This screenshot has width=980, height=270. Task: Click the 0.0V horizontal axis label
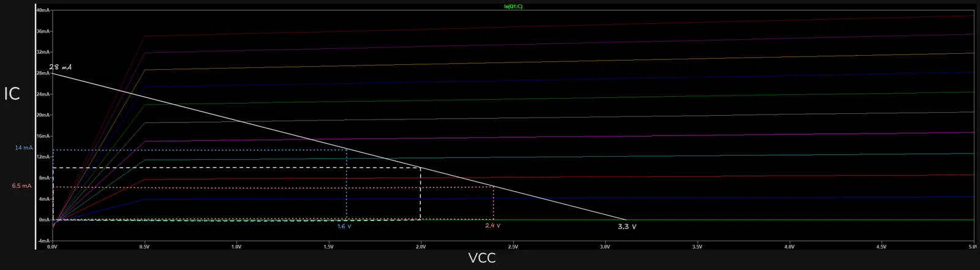tap(53, 247)
